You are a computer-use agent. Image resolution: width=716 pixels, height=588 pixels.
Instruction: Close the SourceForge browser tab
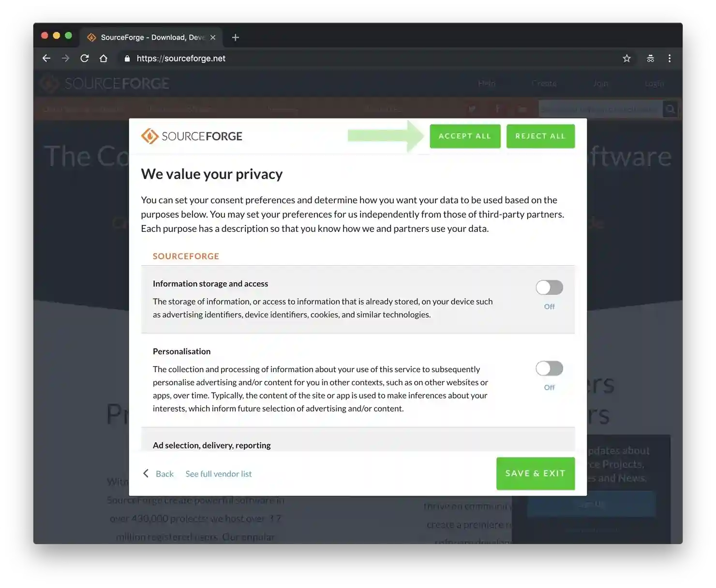213,37
